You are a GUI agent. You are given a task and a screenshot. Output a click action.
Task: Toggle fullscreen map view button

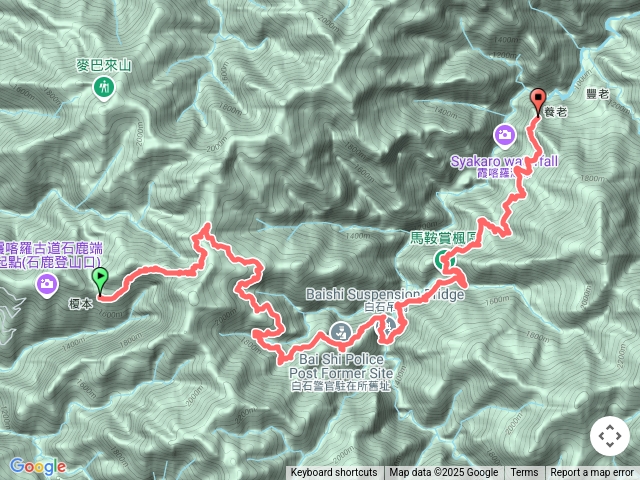pos(610,436)
